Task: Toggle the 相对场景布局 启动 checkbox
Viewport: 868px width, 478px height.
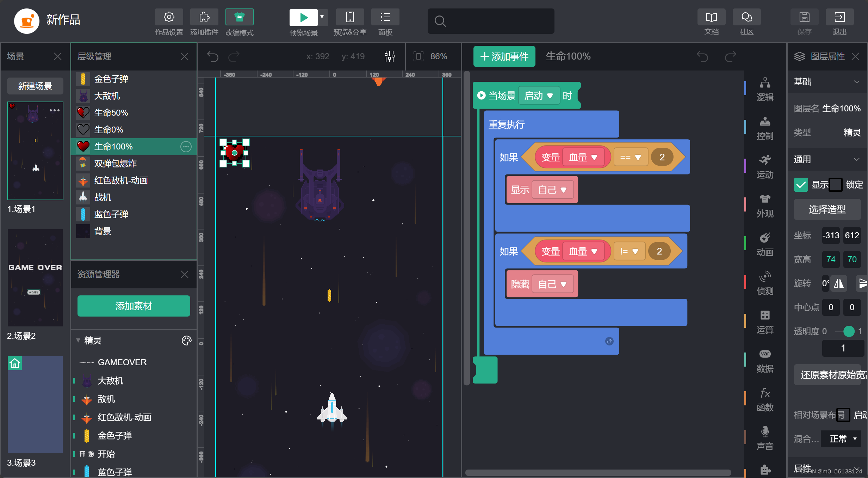Action: (843, 415)
